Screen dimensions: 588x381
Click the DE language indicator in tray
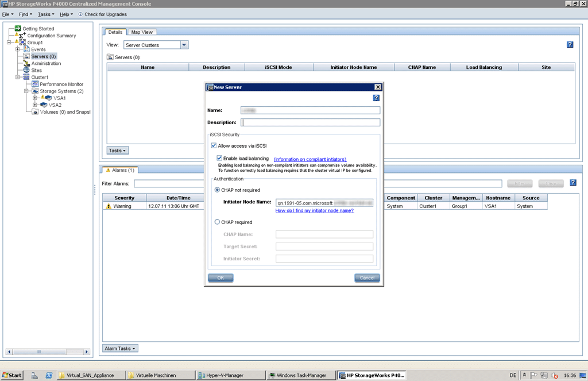point(513,375)
